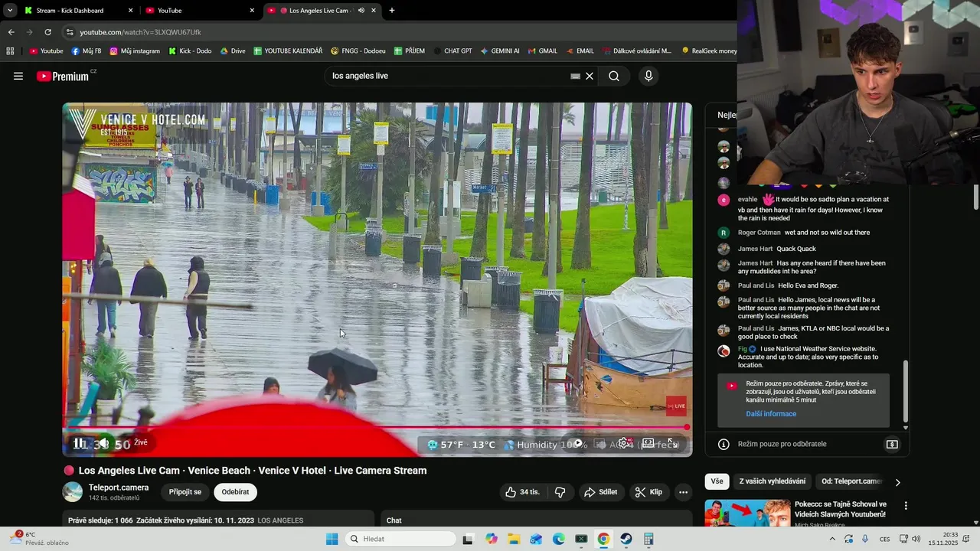Open Super Chat dollar icon in chat
The height and width of the screenshot is (551, 980).
892,444
